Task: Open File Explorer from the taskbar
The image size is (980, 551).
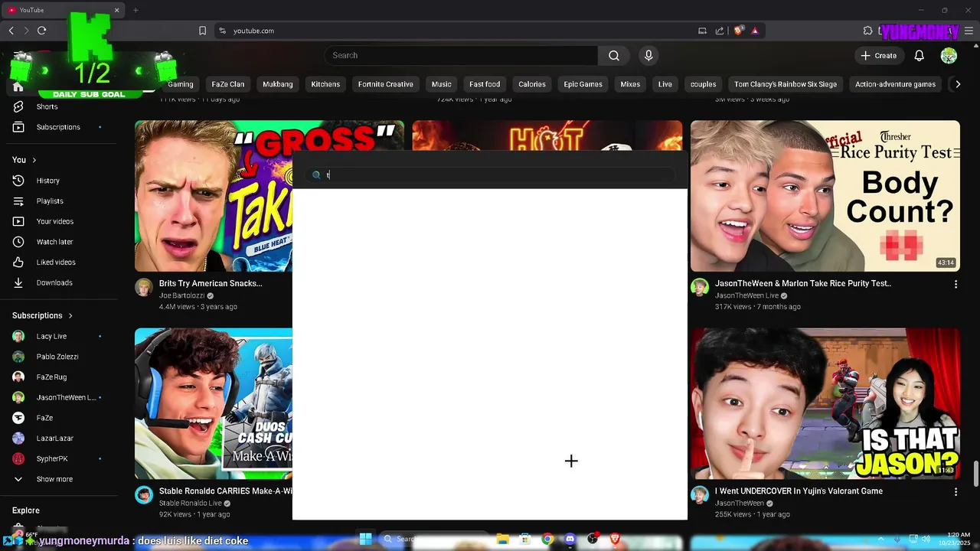Action: [x=503, y=539]
